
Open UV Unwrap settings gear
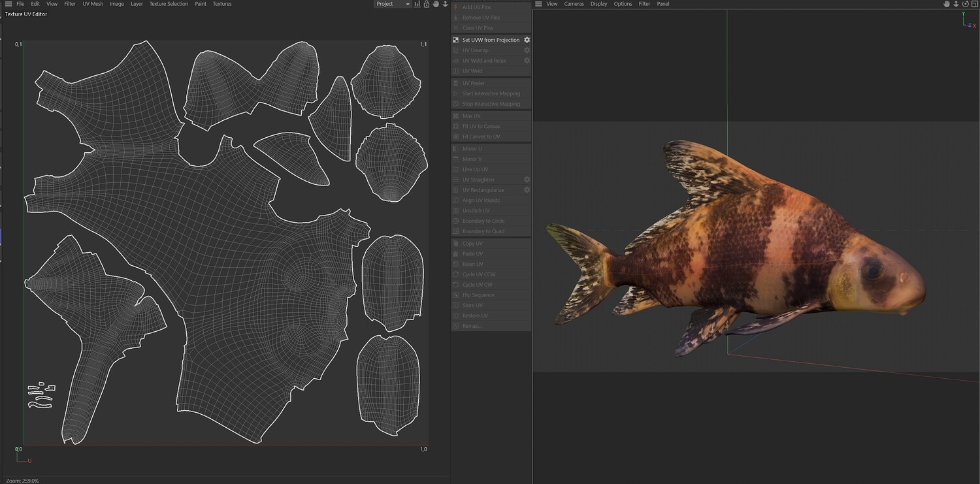527,50
